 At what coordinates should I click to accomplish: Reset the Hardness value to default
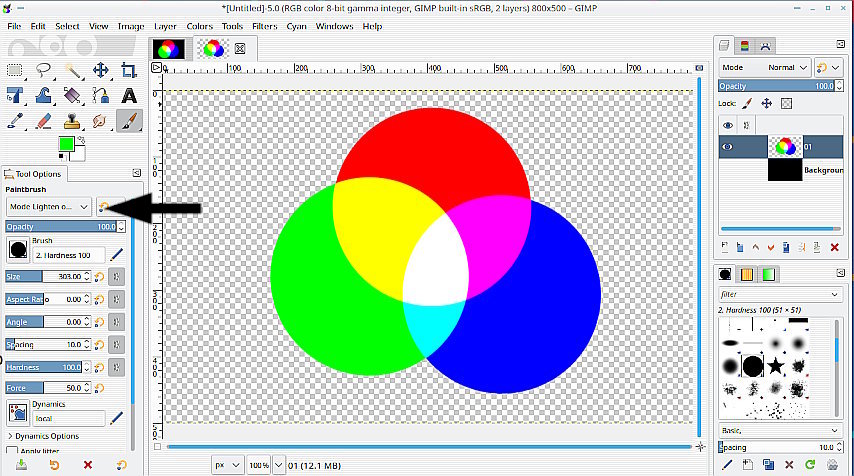pos(99,368)
